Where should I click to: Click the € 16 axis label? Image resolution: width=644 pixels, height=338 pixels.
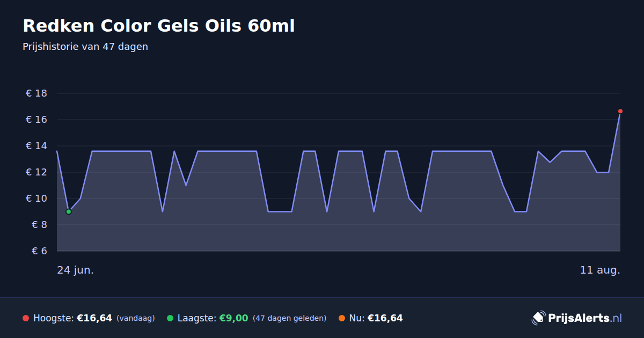36,120
